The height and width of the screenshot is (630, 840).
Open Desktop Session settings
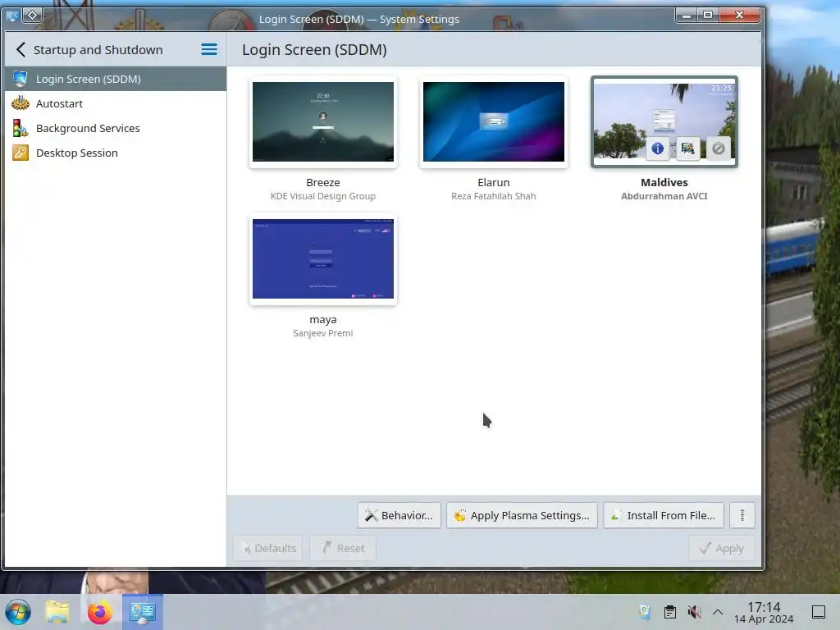(x=115, y=153)
